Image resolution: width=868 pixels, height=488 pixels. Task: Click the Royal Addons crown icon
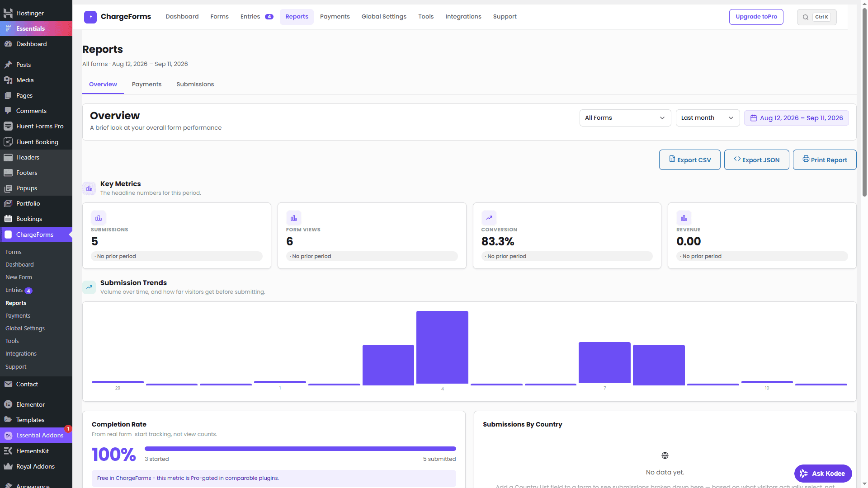(8, 466)
